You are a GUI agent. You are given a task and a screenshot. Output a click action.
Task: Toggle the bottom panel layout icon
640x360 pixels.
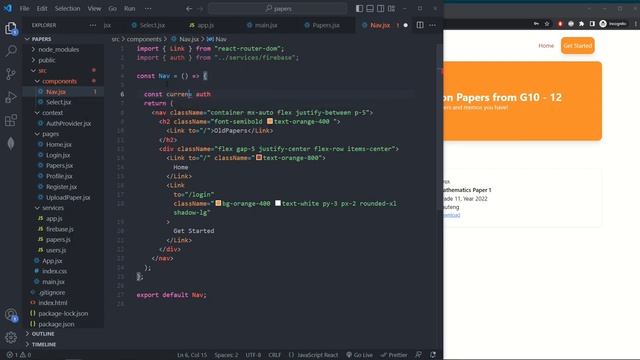(370, 9)
